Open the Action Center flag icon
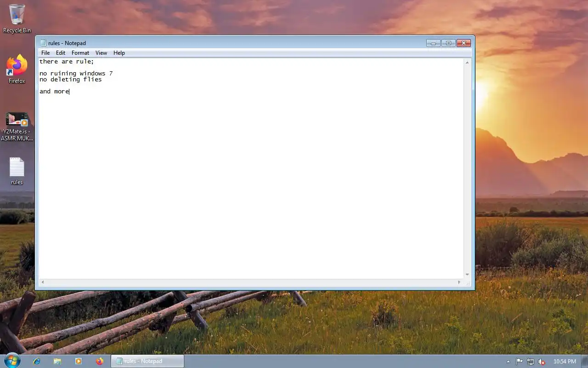This screenshot has width=588, height=368. coord(520,362)
